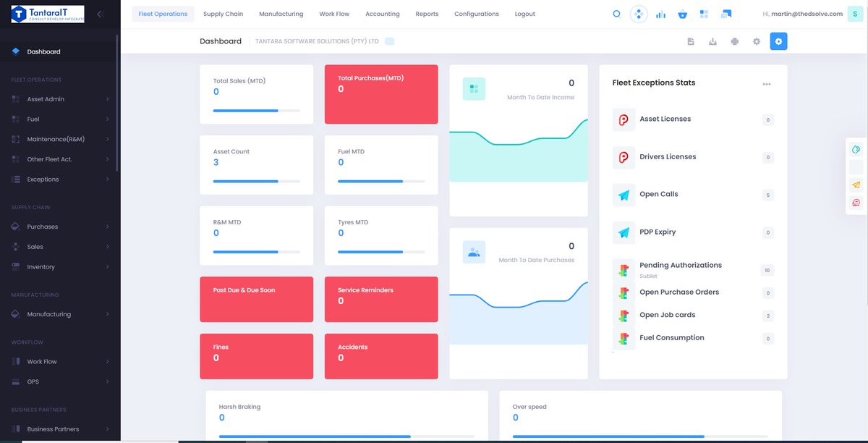868x443 pixels.
Task: Click the apps grid icon in top bar
Action: pyautogui.click(x=704, y=12)
